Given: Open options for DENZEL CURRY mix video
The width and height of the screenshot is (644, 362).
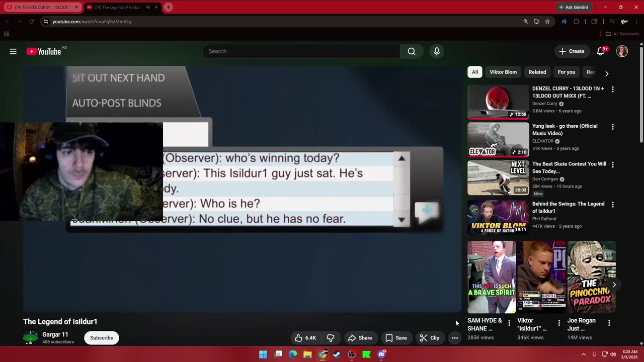Looking at the screenshot, I should point(613,89).
